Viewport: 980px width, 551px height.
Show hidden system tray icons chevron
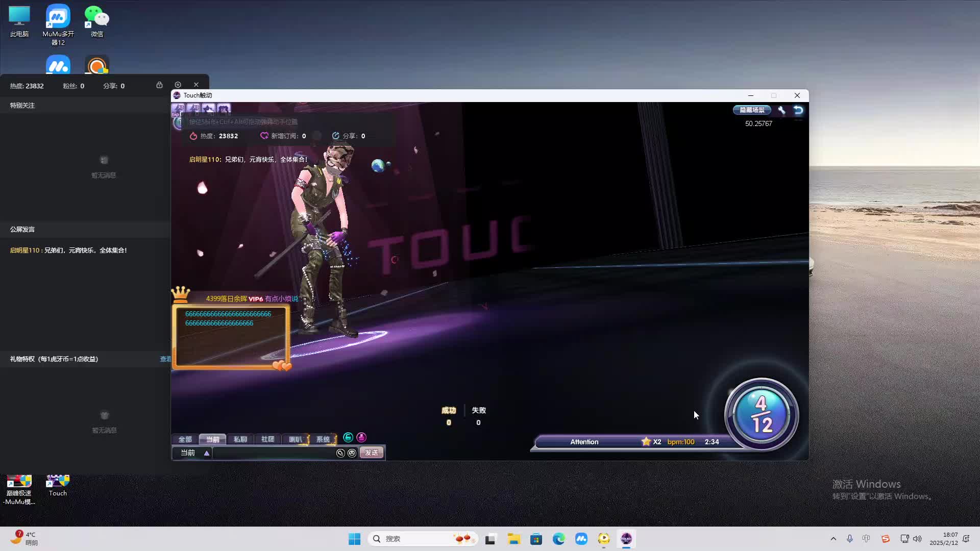(x=834, y=539)
